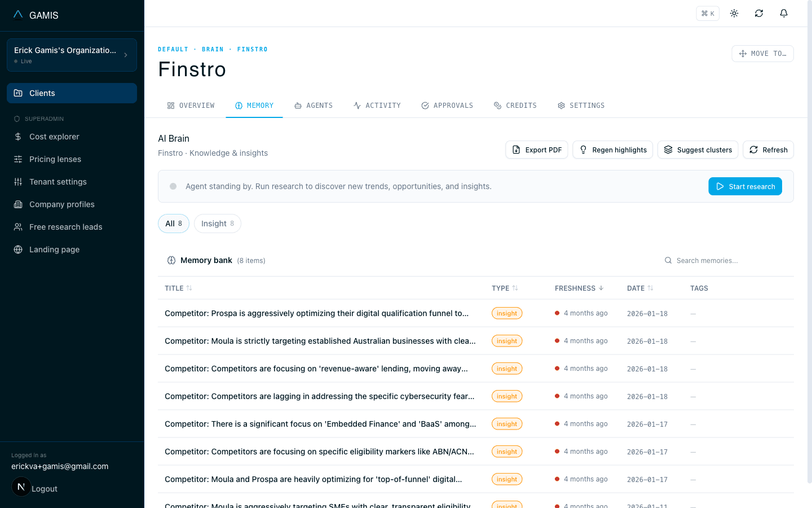Click the Regen highlights button
812x508 pixels.
613,150
